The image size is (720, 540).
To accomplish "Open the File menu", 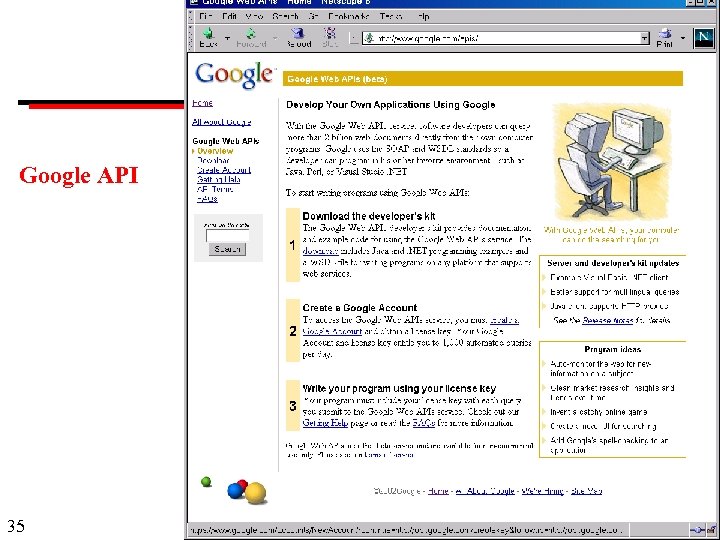I will click(x=205, y=17).
